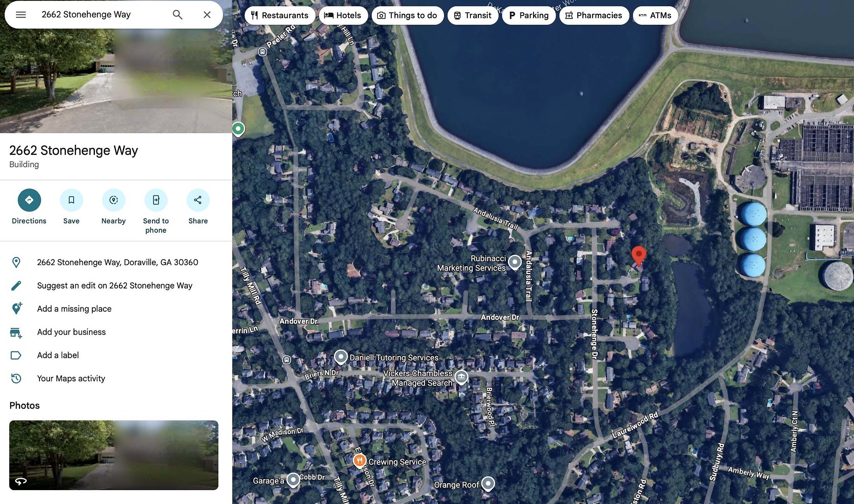
Task: Select the Hotels filter chip
Action: point(343,16)
